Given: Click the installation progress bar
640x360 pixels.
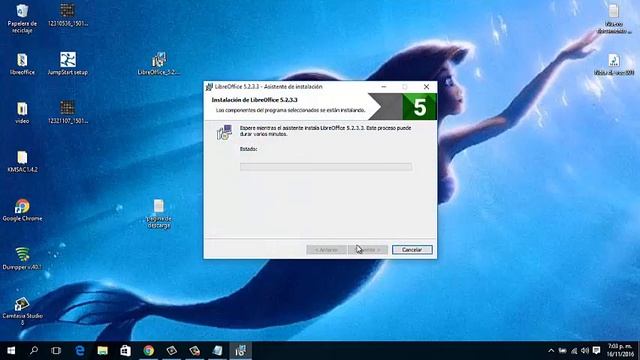Looking at the screenshot, I should (x=326, y=167).
